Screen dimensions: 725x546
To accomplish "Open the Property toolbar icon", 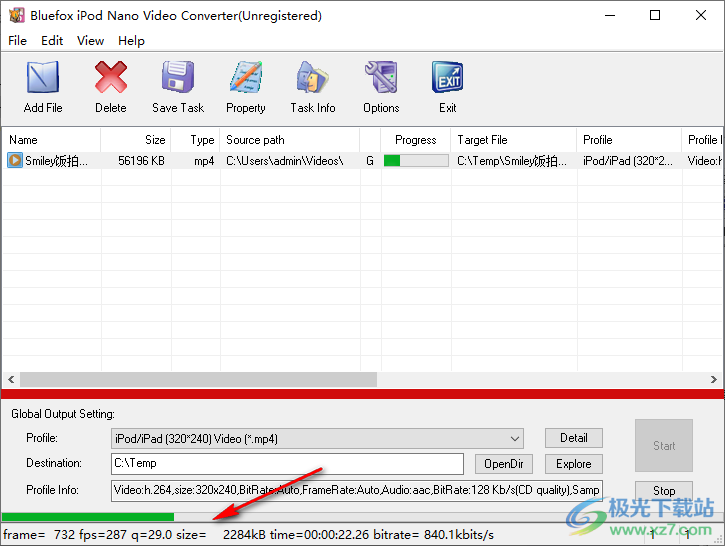I will (x=246, y=77).
